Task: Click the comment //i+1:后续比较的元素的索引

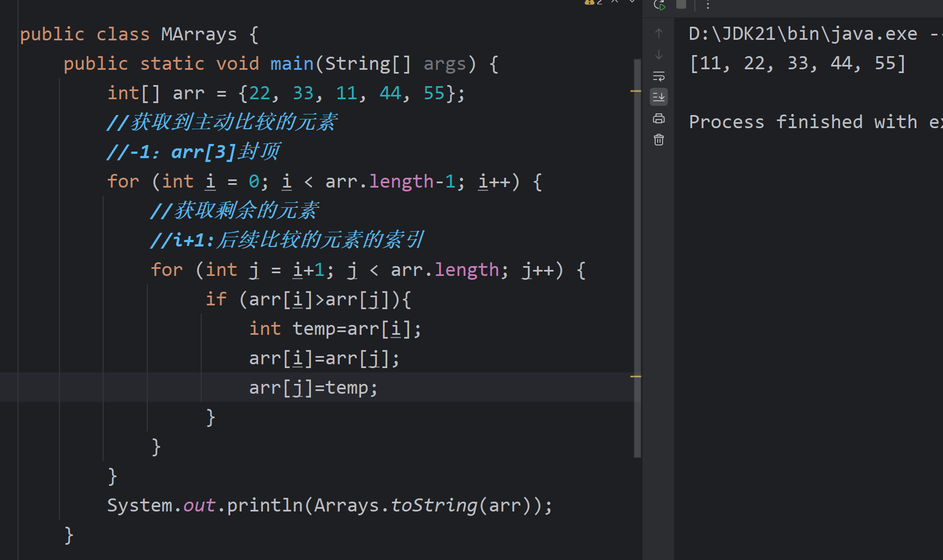Action: click(x=287, y=240)
